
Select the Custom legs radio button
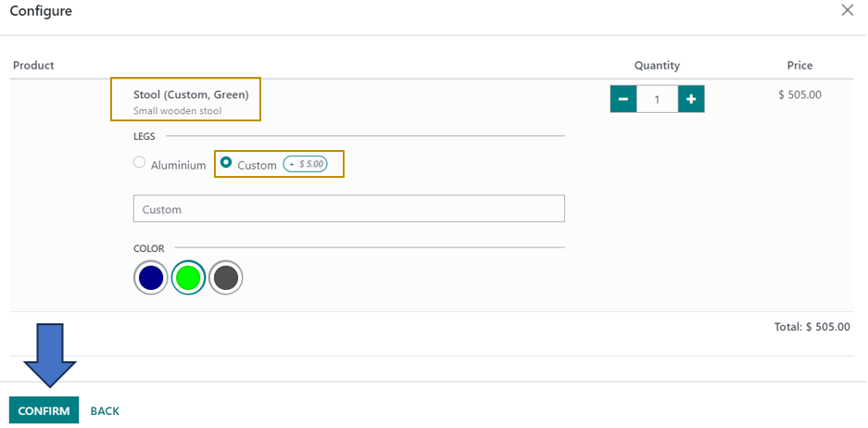tap(226, 163)
